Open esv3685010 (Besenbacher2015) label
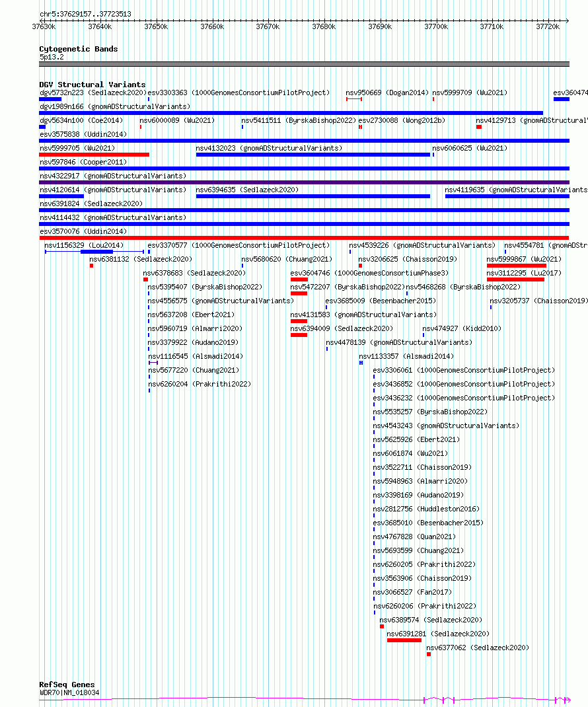This screenshot has height=707, width=588. tap(428, 523)
